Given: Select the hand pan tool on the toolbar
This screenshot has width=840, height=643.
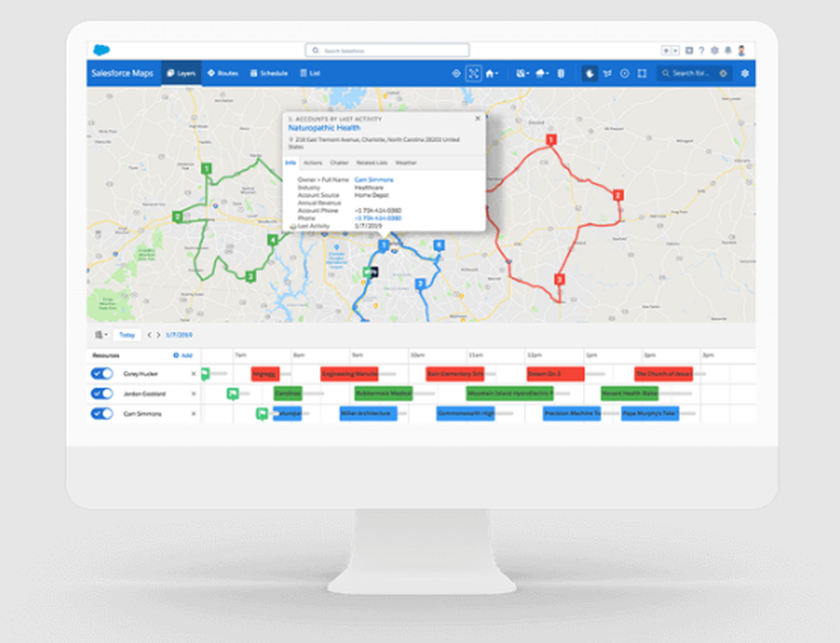Looking at the screenshot, I should [591, 73].
